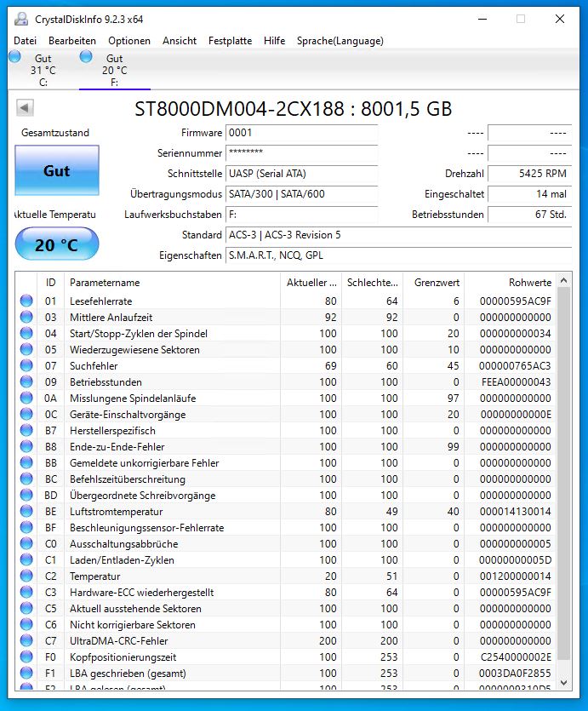Click the Drehzahl field 5425 RPM
Viewport: 588px width, 711px height.
529,173
